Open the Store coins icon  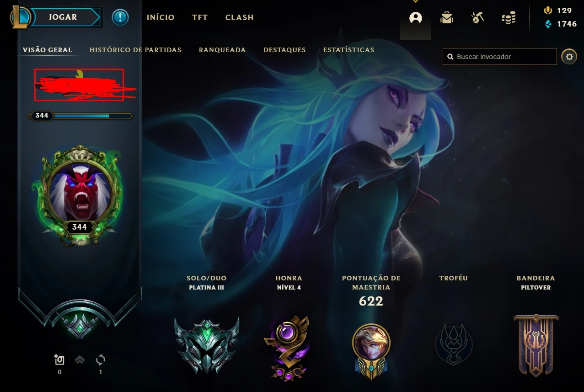point(508,18)
